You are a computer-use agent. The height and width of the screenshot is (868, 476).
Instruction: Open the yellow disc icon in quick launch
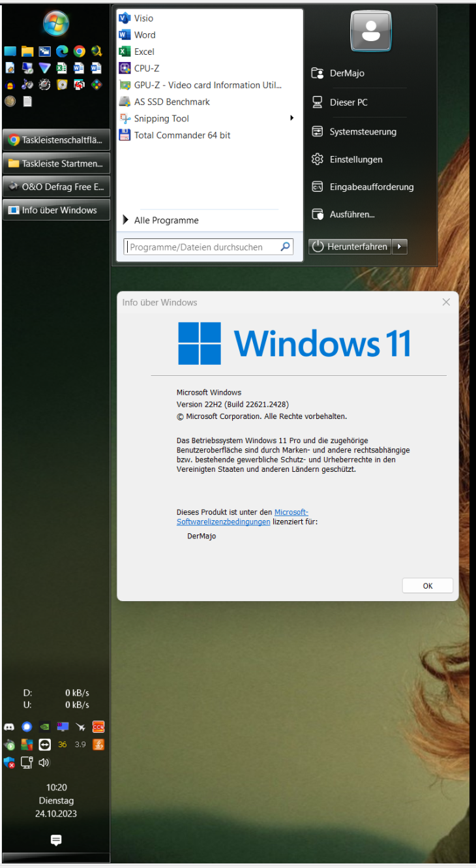coord(62,84)
